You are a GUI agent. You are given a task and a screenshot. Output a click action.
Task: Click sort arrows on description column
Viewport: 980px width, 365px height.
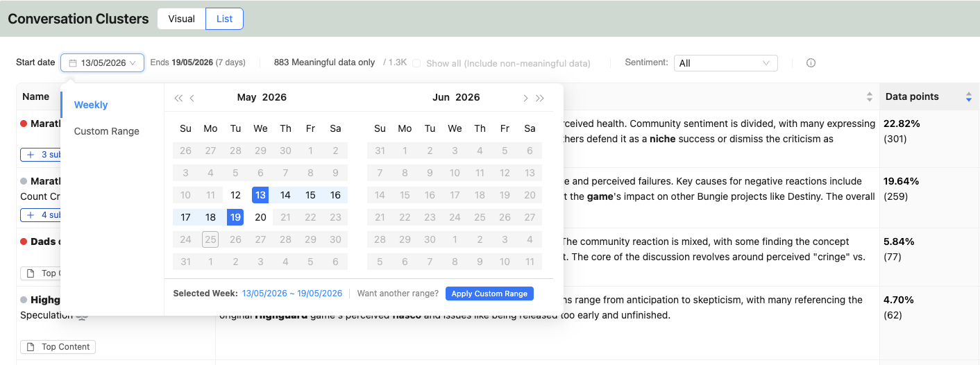[870, 97]
